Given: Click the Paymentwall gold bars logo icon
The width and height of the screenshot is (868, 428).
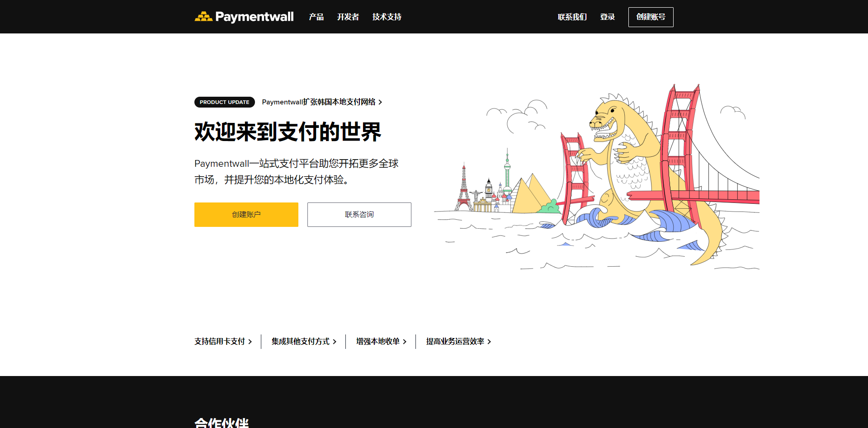Looking at the screenshot, I should coord(203,17).
